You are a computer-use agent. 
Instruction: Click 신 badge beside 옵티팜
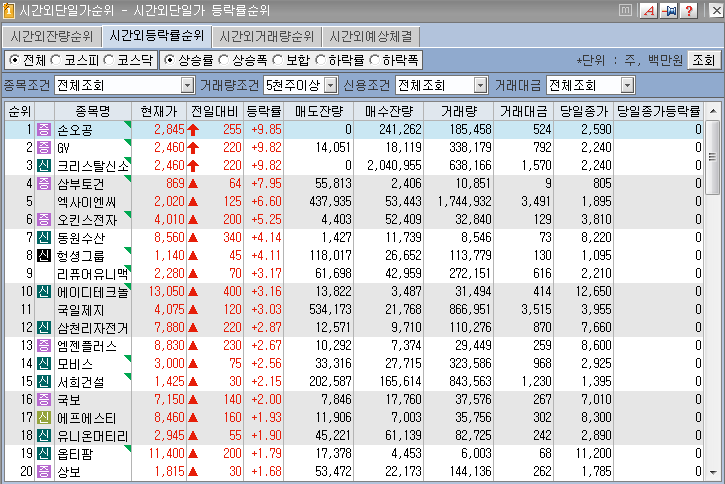point(44,454)
